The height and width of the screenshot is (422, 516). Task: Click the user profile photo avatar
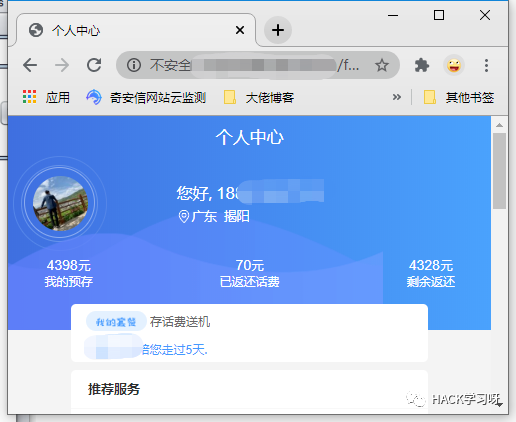pos(60,203)
